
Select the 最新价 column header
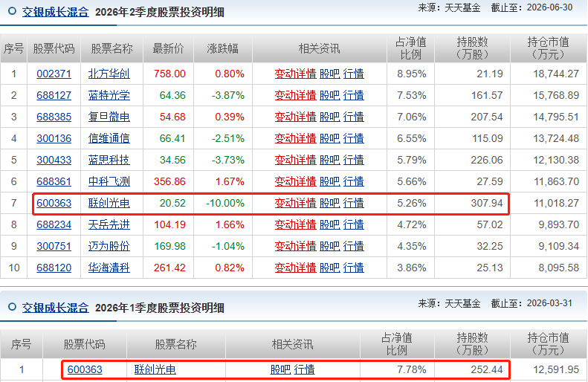(168, 48)
